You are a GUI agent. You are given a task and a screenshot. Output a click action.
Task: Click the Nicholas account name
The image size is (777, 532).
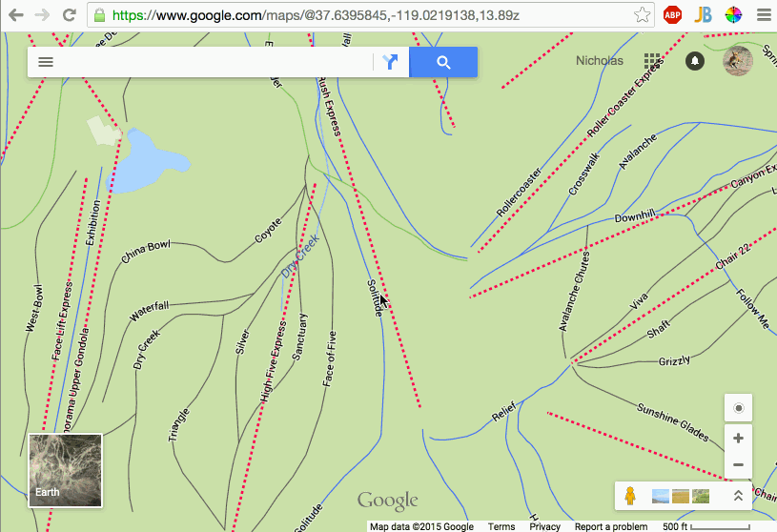[600, 60]
